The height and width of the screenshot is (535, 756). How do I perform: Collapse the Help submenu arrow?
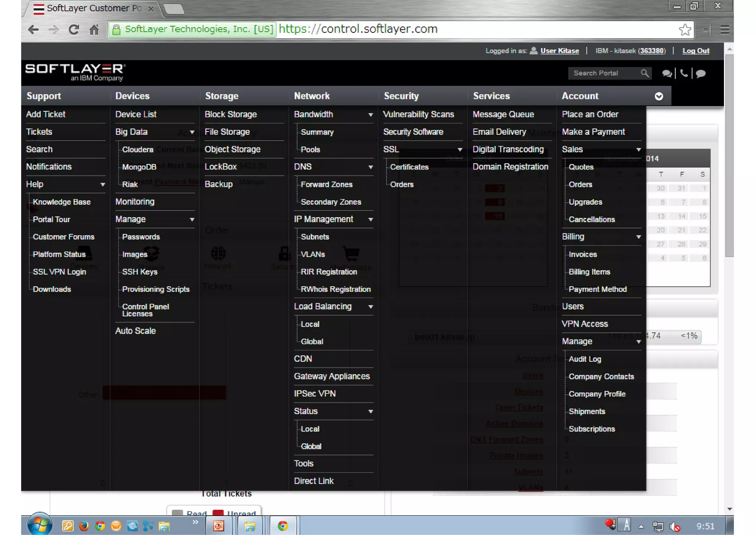[103, 184]
